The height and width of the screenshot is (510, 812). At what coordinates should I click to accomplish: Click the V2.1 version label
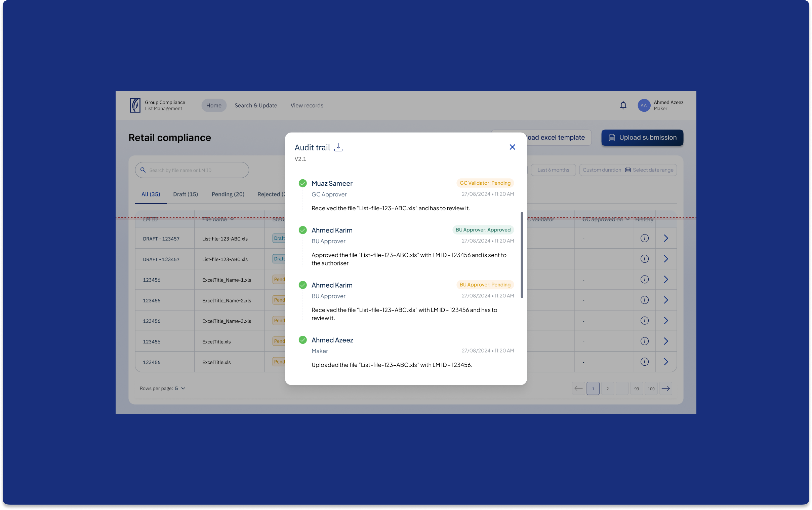pos(300,159)
